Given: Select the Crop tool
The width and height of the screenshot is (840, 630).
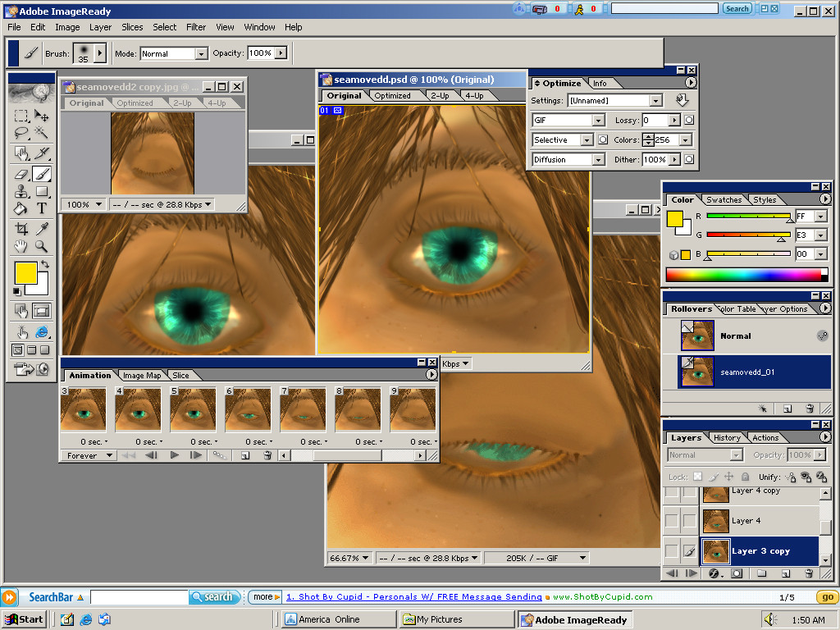Looking at the screenshot, I should (21, 229).
